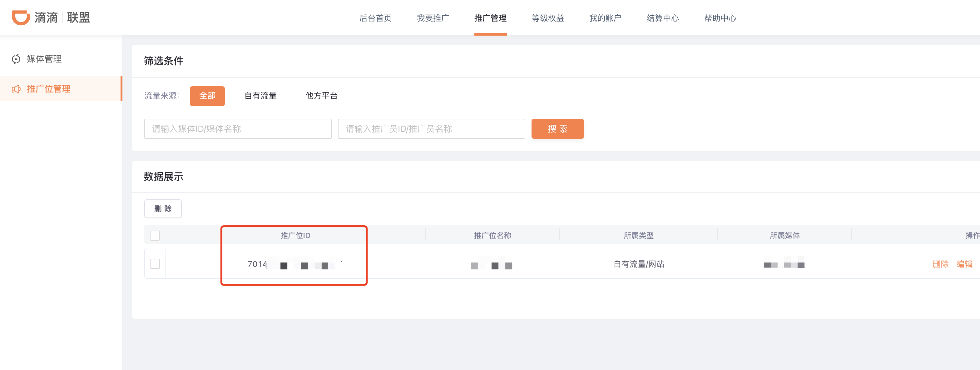Click the DiDi logo icon

21,17
